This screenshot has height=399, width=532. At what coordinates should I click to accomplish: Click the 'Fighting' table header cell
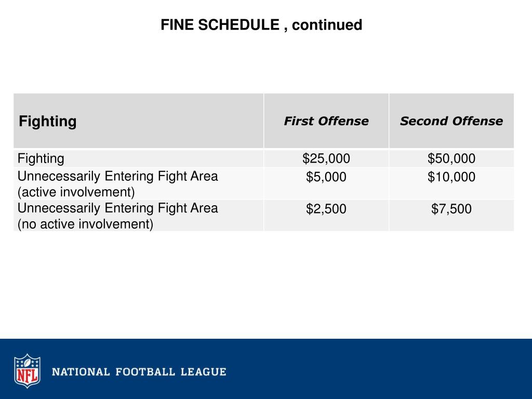coord(138,121)
